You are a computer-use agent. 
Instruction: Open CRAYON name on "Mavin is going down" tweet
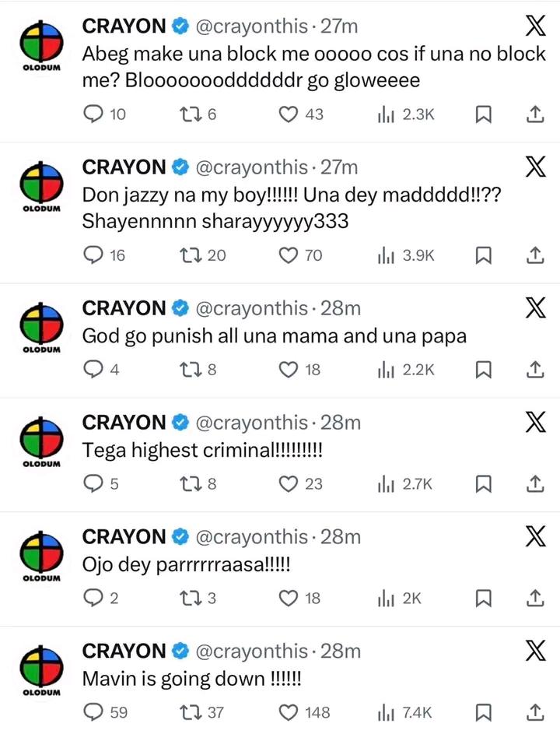coord(124,651)
